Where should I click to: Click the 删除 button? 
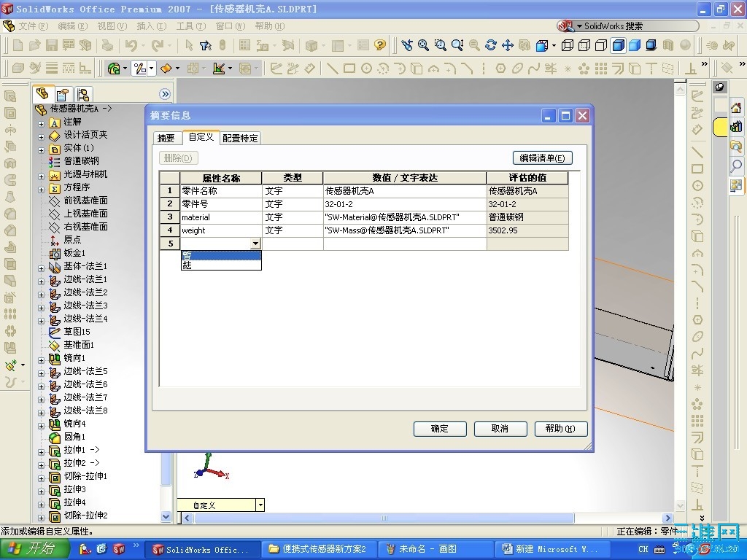pyautogui.click(x=178, y=158)
